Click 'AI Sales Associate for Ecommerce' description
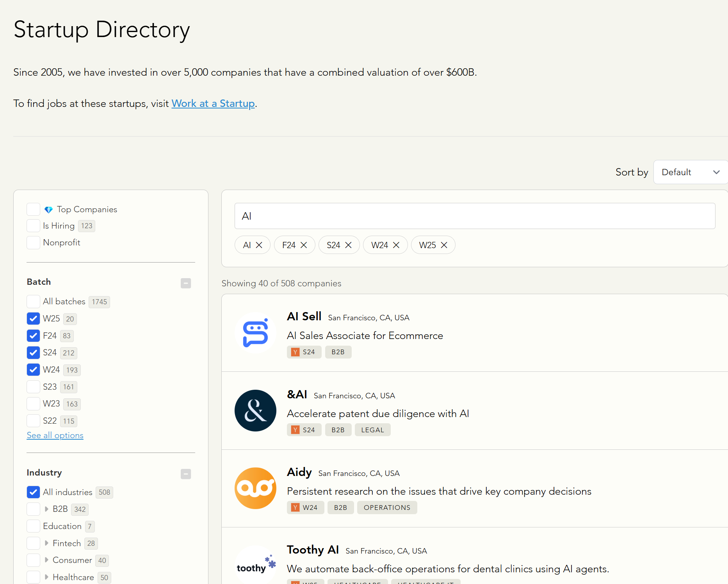728x584 pixels. [x=365, y=335]
